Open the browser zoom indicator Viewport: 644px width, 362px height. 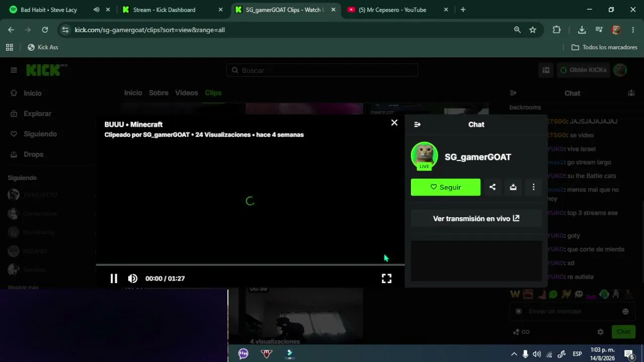click(517, 30)
